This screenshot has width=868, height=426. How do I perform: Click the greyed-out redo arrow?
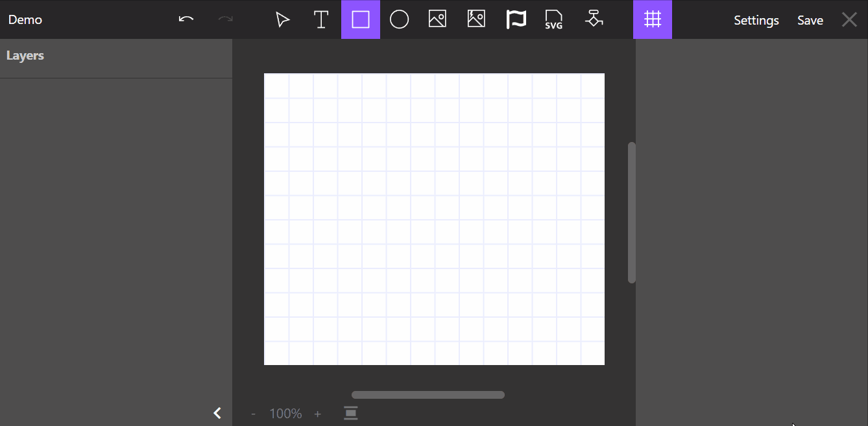pyautogui.click(x=225, y=19)
